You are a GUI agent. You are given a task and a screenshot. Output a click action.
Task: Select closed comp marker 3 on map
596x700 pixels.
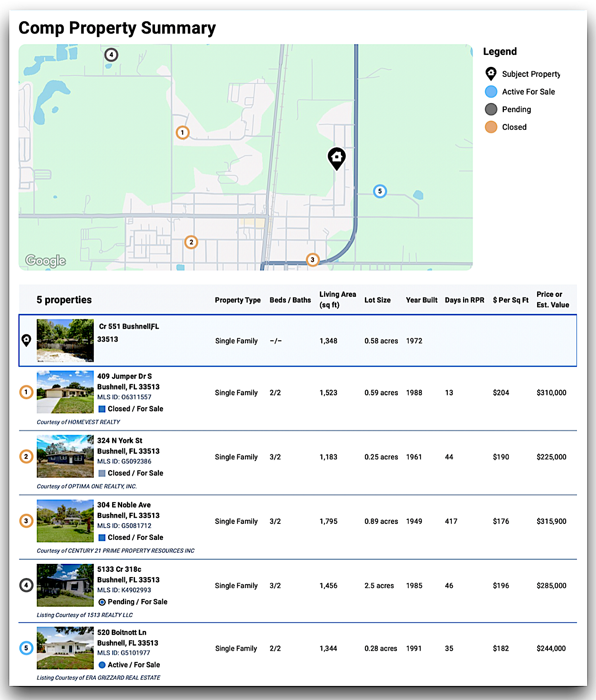[312, 260]
